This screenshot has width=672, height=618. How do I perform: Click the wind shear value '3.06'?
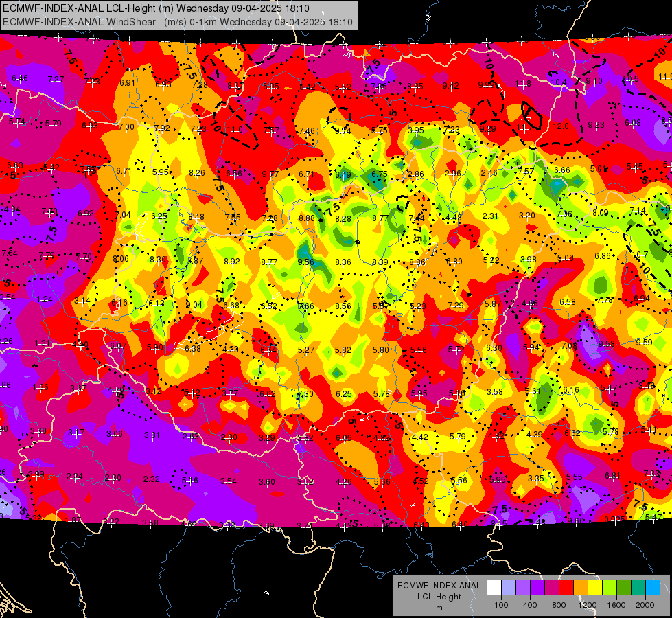115,433
